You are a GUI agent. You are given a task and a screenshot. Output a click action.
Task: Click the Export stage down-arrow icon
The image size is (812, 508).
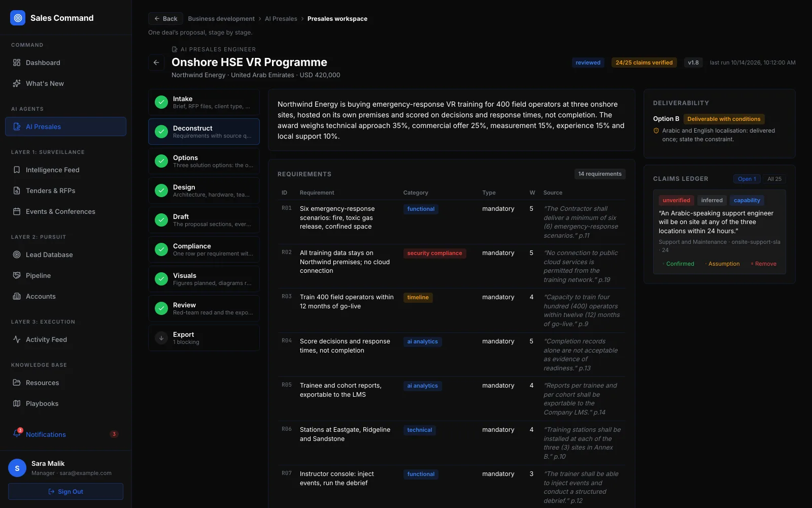point(161,338)
